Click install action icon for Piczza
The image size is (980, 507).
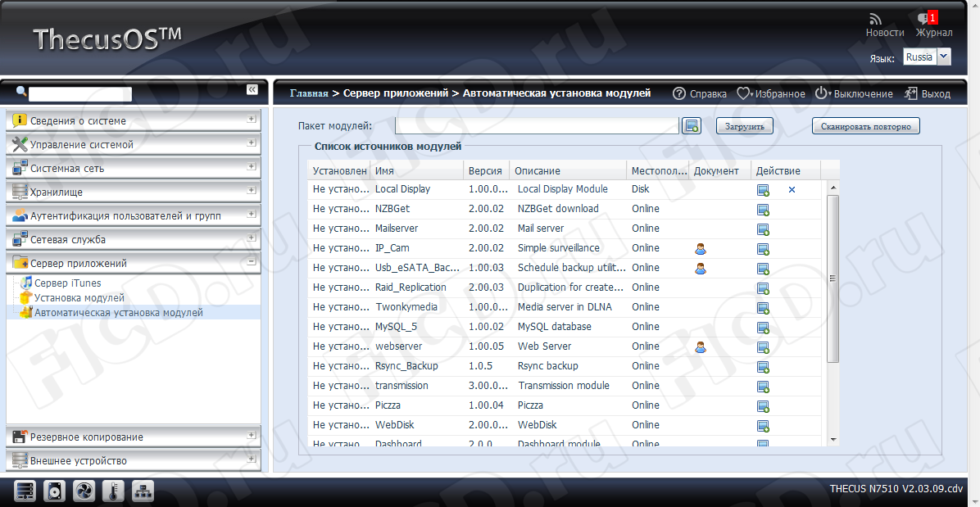[763, 406]
